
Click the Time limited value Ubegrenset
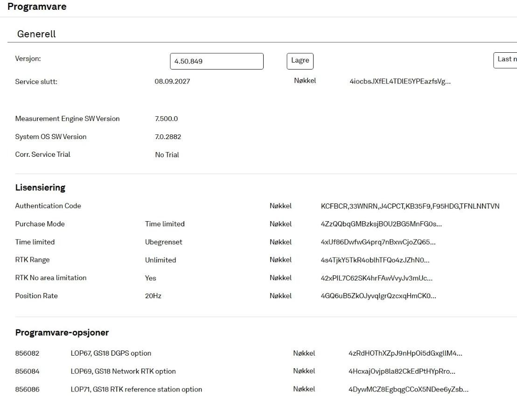click(x=163, y=242)
